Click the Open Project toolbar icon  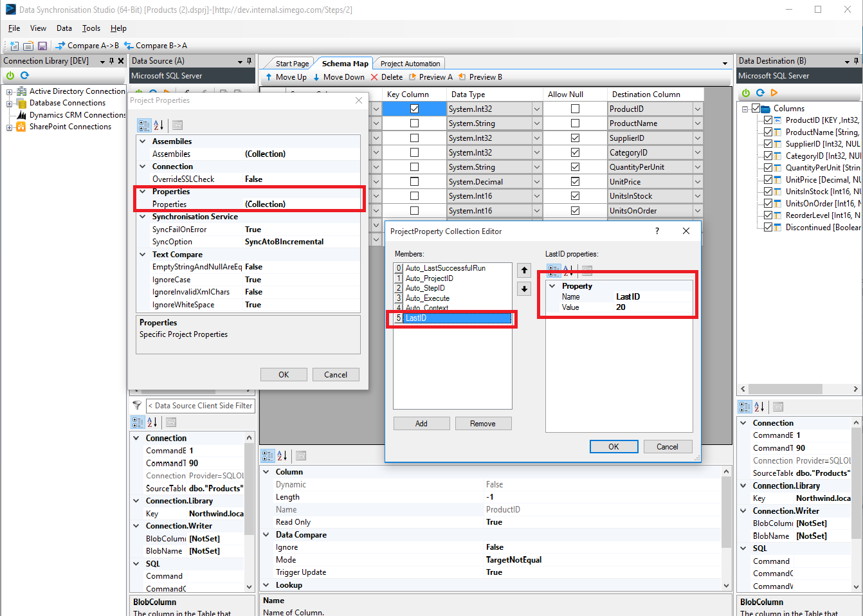(28, 46)
